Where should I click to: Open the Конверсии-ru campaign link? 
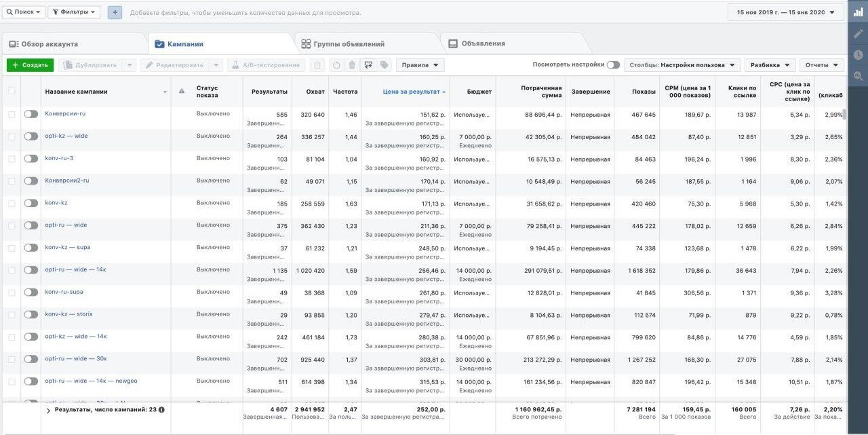(x=65, y=113)
